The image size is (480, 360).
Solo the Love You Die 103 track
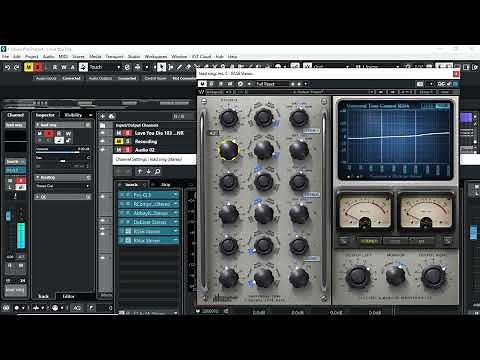(x=127, y=133)
